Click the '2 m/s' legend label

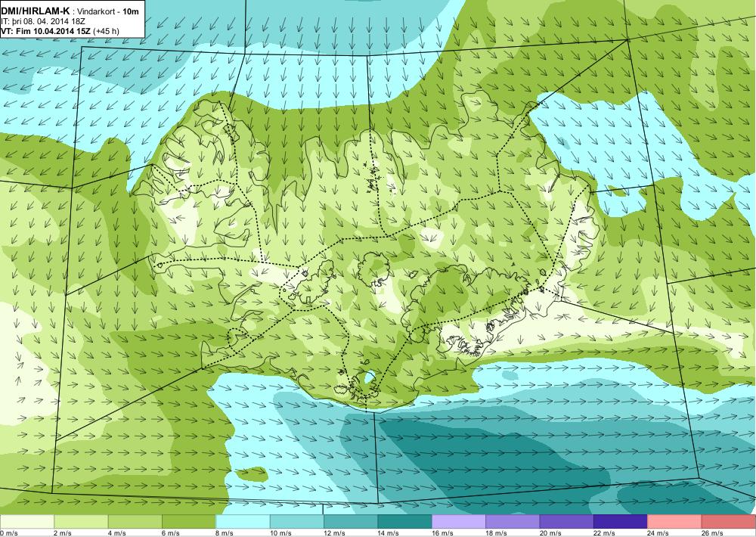click(62, 533)
